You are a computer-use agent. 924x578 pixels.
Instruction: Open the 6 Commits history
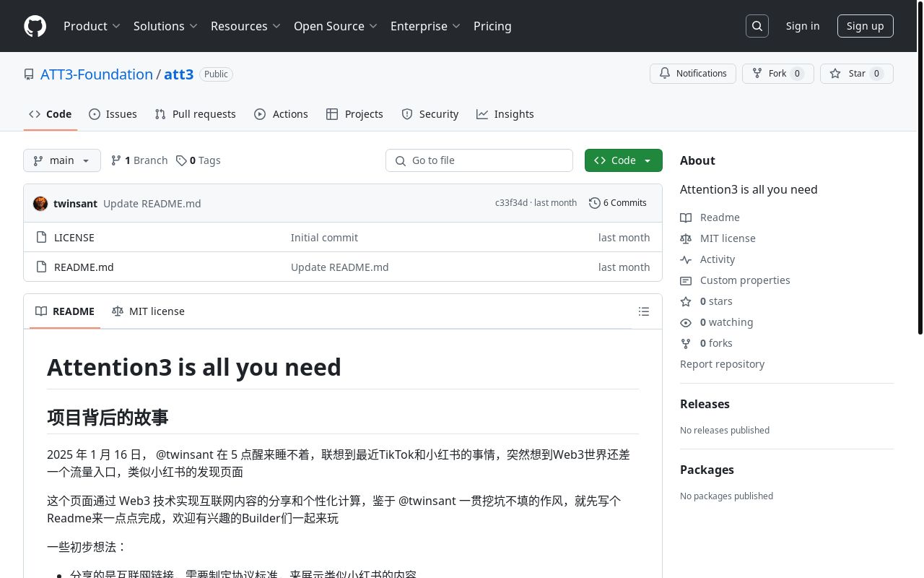618,203
